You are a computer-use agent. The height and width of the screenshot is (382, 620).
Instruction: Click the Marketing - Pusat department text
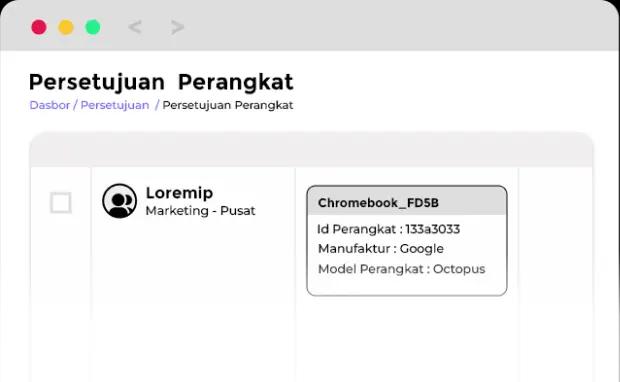(200, 211)
